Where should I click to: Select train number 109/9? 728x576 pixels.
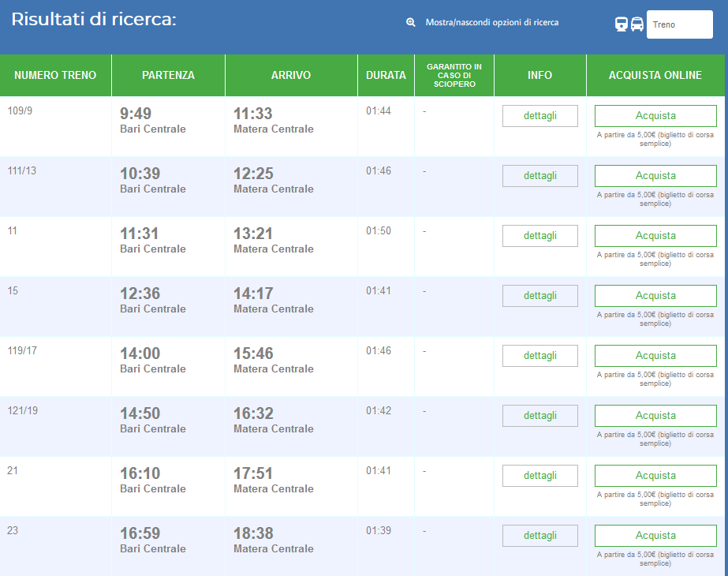pos(20,110)
